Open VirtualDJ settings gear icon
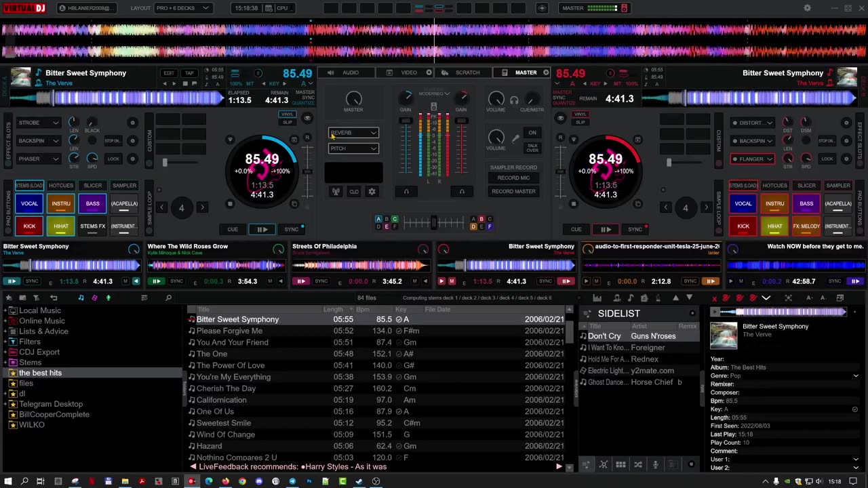Image resolution: width=868 pixels, height=488 pixels. [x=807, y=8]
